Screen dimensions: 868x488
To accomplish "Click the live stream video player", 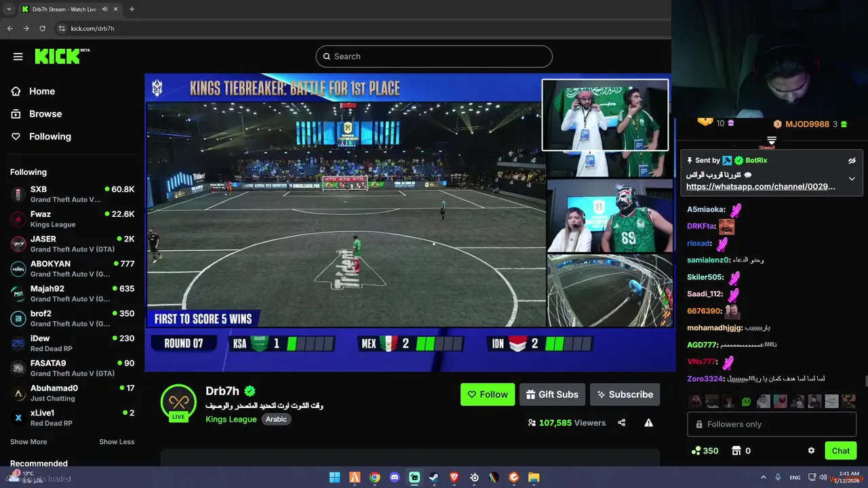I will (x=410, y=222).
